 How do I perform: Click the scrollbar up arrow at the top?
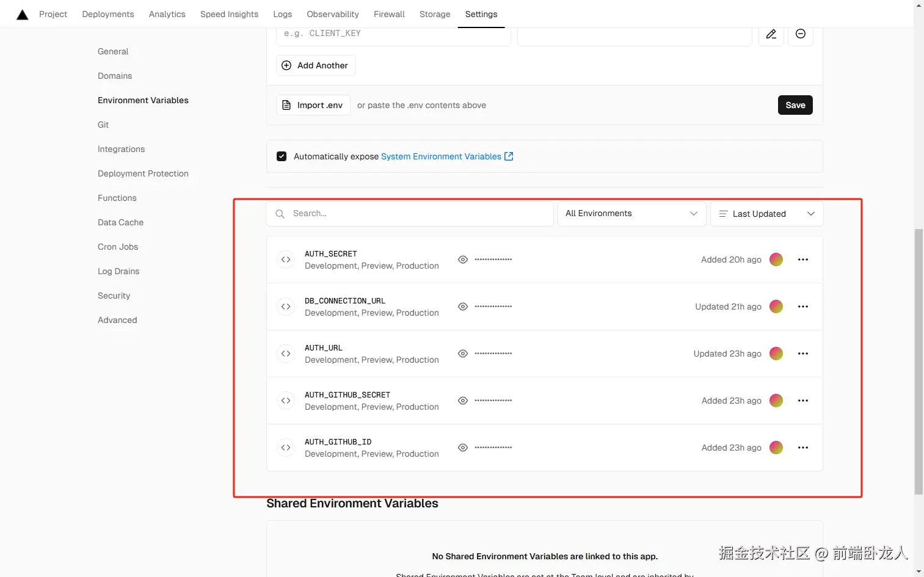pos(919,5)
